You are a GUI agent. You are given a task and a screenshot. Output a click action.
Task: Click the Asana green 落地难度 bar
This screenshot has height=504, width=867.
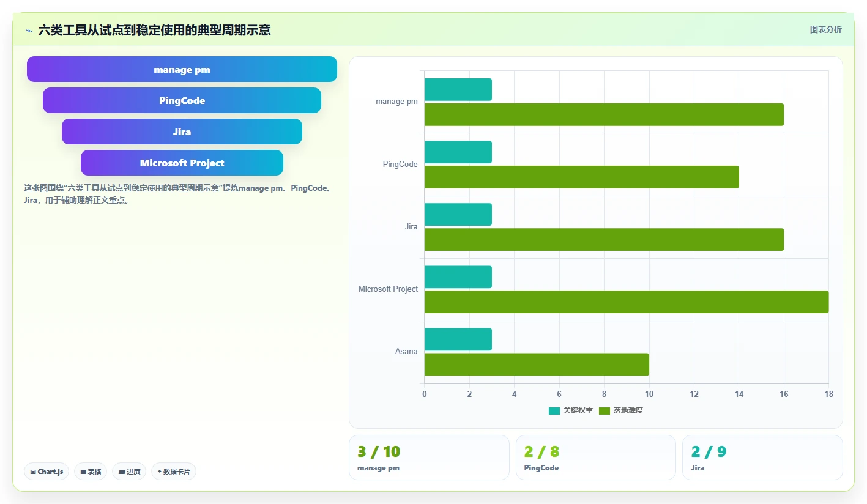click(537, 364)
